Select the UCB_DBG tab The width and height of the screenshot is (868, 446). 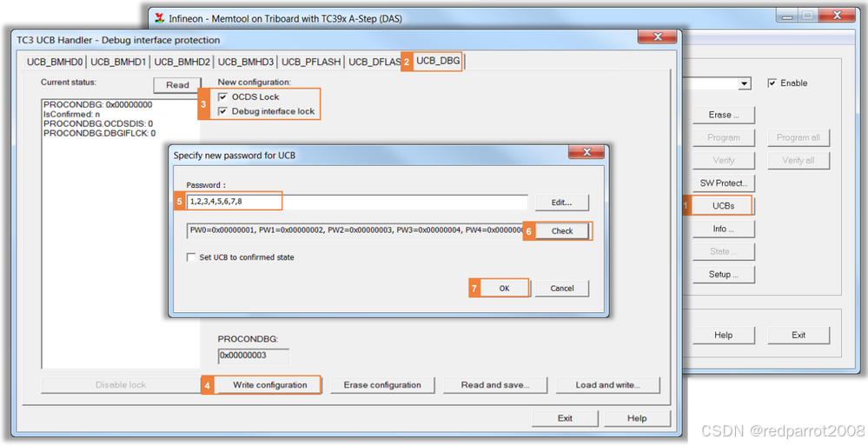click(438, 61)
